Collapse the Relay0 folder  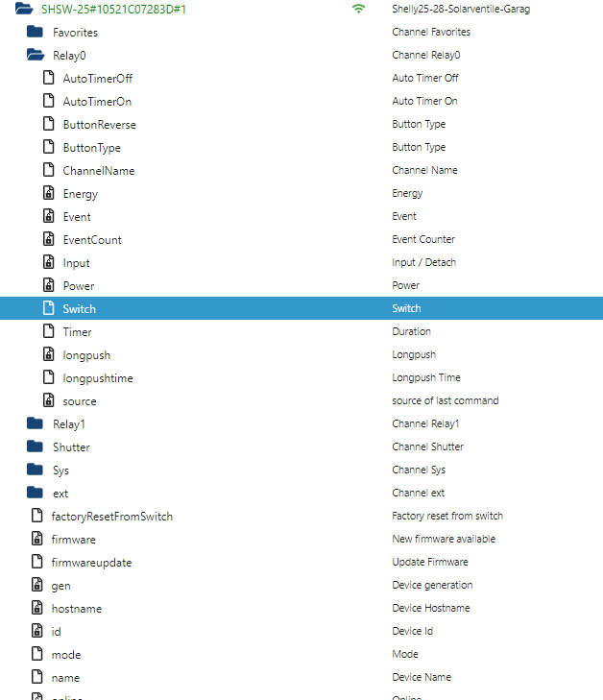click(x=36, y=55)
